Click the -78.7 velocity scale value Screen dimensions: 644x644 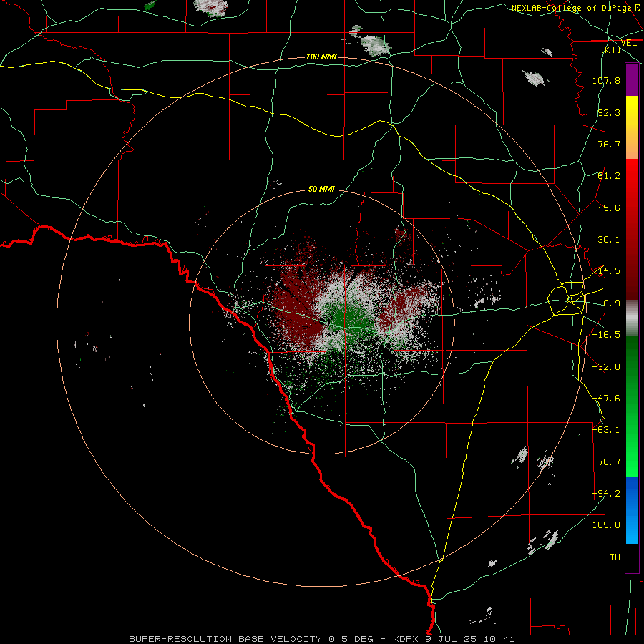(x=606, y=462)
